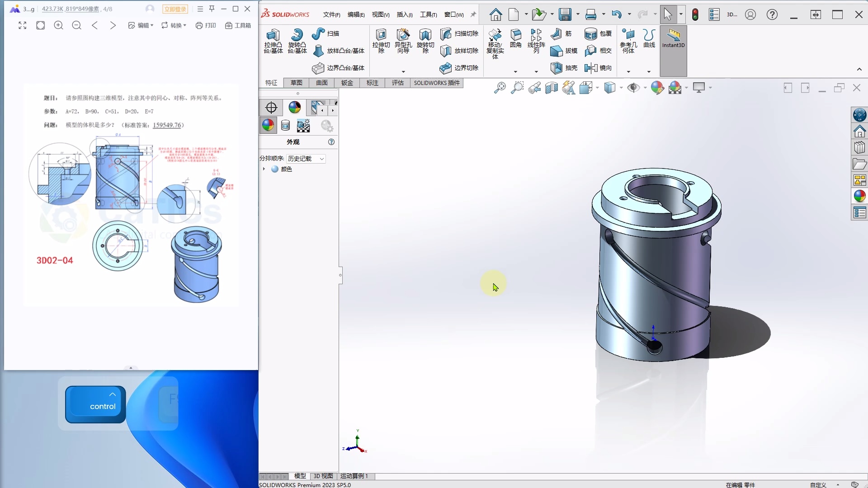
Task: Activate the 镜向 (Mirror) feature
Action: (x=598, y=68)
